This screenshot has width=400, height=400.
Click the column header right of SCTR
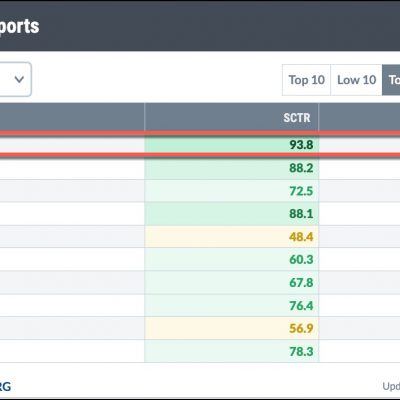point(359,117)
